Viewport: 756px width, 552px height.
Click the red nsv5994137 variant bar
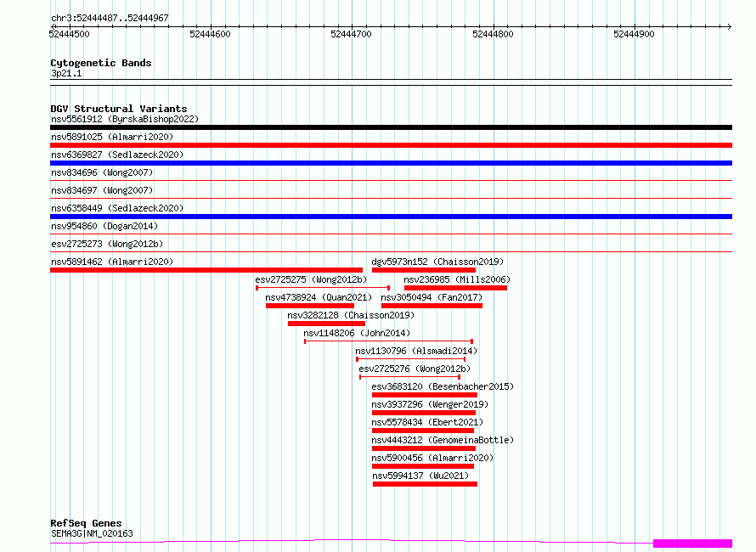click(426, 484)
